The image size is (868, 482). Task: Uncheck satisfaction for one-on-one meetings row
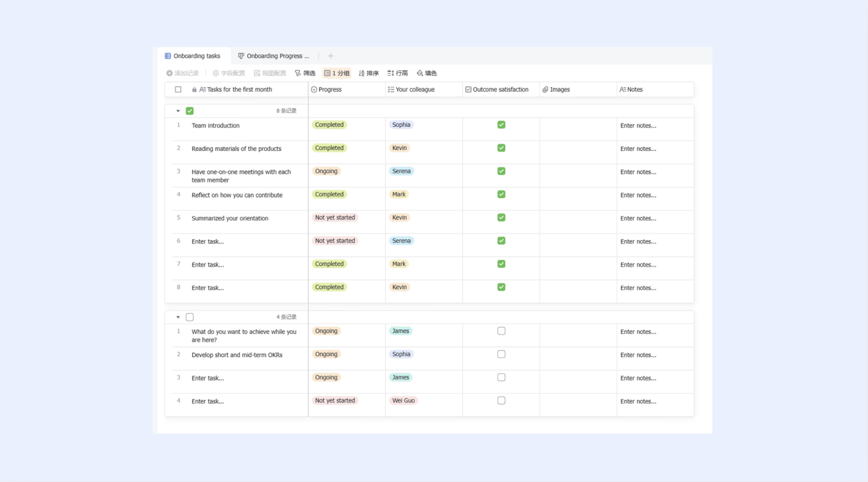click(501, 171)
